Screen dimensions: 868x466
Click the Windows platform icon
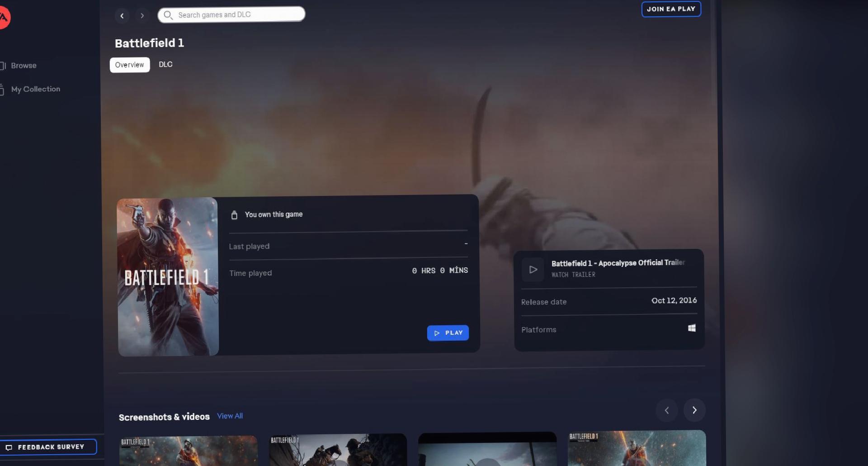(692, 328)
